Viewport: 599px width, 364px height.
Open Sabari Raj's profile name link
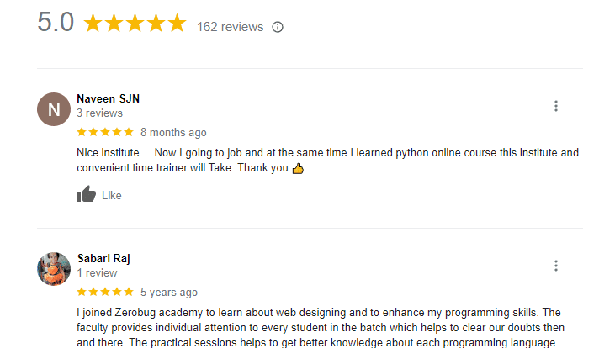[103, 258]
